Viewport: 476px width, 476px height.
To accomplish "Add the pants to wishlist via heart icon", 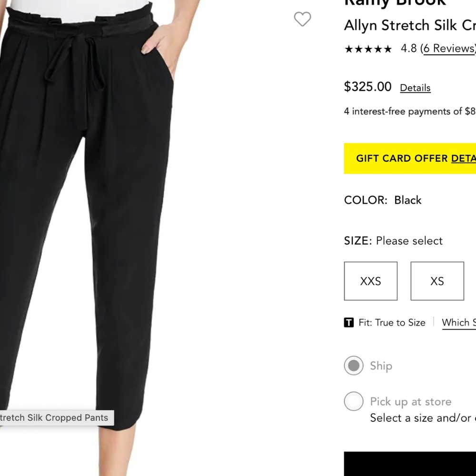I will 303,20.
